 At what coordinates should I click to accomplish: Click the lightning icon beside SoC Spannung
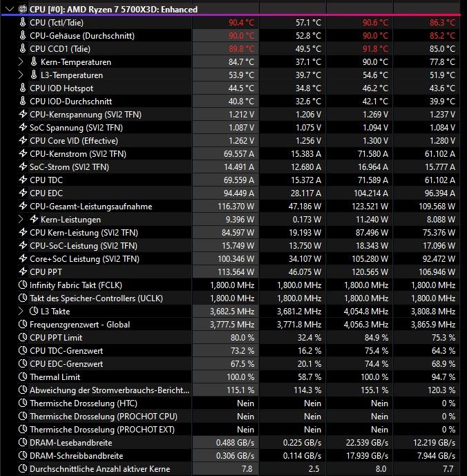tap(23, 128)
